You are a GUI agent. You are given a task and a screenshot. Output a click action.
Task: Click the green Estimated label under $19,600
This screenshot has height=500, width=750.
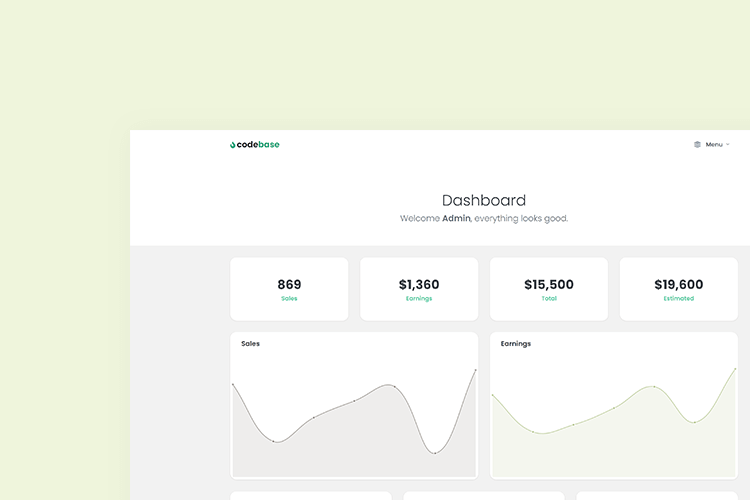click(678, 298)
